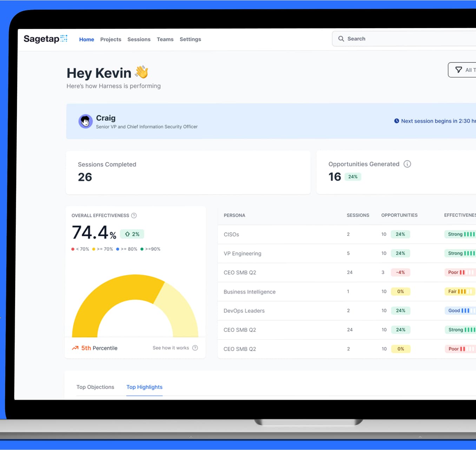Sort by the SESSIONS column header
Image resolution: width=476 pixels, height=450 pixels.
coord(358,215)
